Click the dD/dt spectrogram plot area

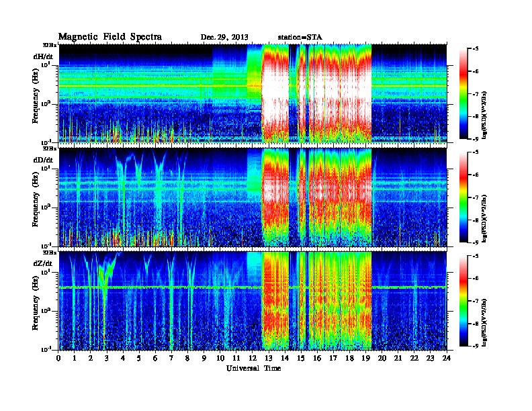(253, 197)
